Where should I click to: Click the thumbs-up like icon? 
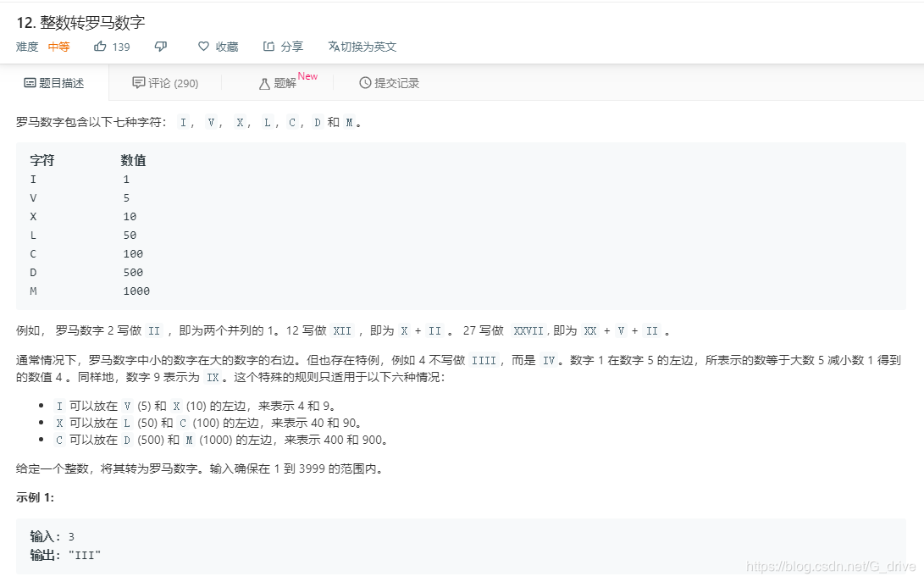pos(99,47)
